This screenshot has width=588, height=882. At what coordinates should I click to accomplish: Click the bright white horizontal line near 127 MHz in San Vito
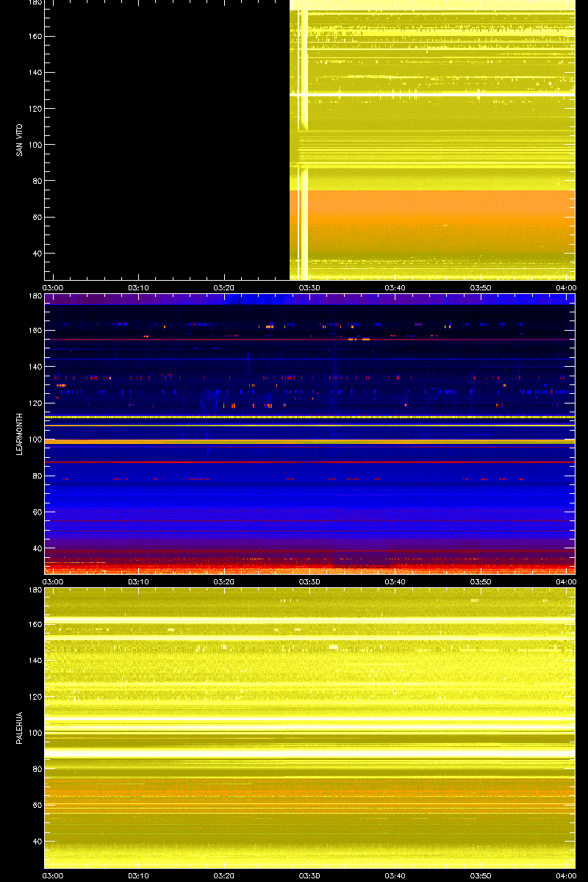432,95
